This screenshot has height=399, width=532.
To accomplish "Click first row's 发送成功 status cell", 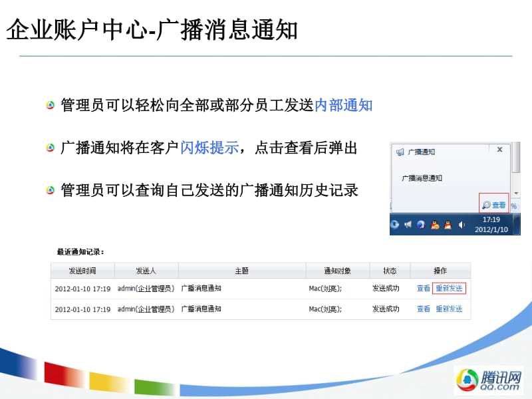I will (386, 289).
